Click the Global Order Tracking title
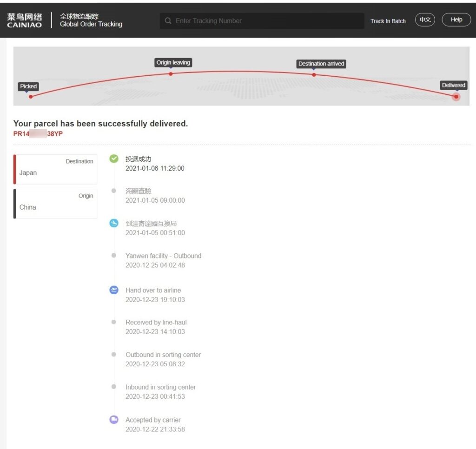Viewport: 476px width, 449px height. (91, 24)
